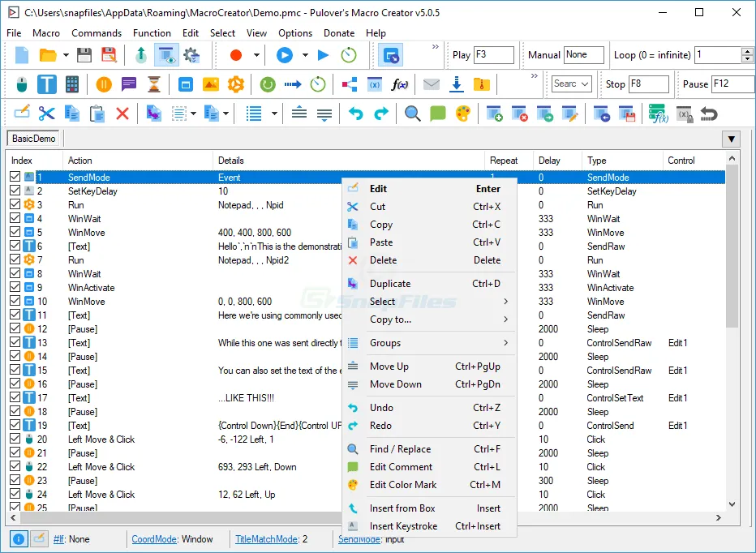Click the Play hotkey field showing F3
The width and height of the screenshot is (756, 553).
tap(494, 55)
